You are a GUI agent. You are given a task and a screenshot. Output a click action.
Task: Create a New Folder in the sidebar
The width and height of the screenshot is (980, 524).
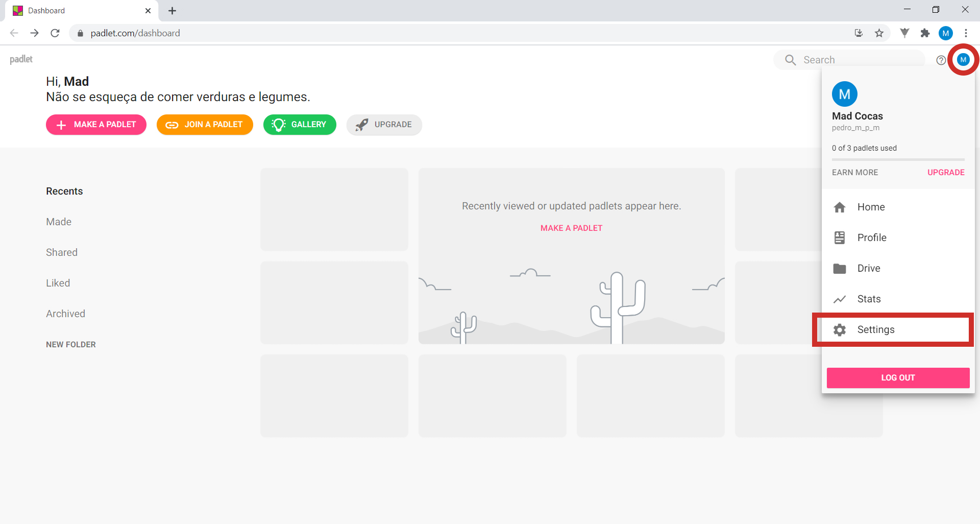pos(71,345)
